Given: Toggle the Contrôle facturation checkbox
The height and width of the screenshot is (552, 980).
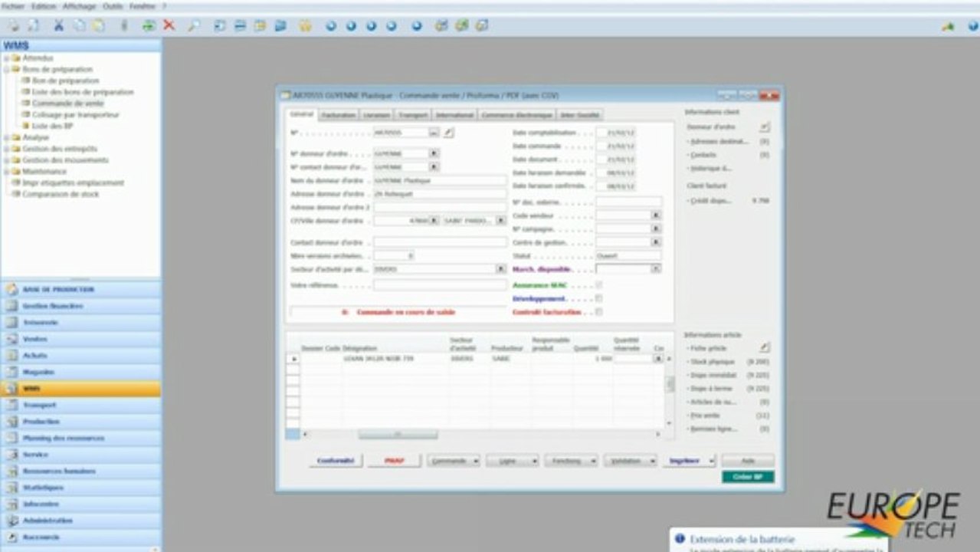Looking at the screenshot, I should [599, 312].
